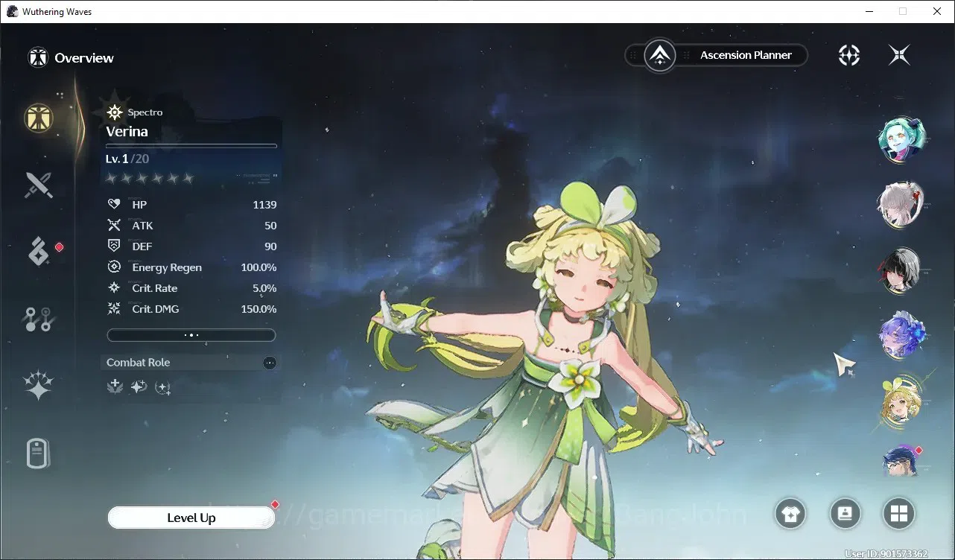The width and height of the screenshot is (955, 560).
Task: Click the Ascension Planner arrow emblem
Action: pos(660,55)
